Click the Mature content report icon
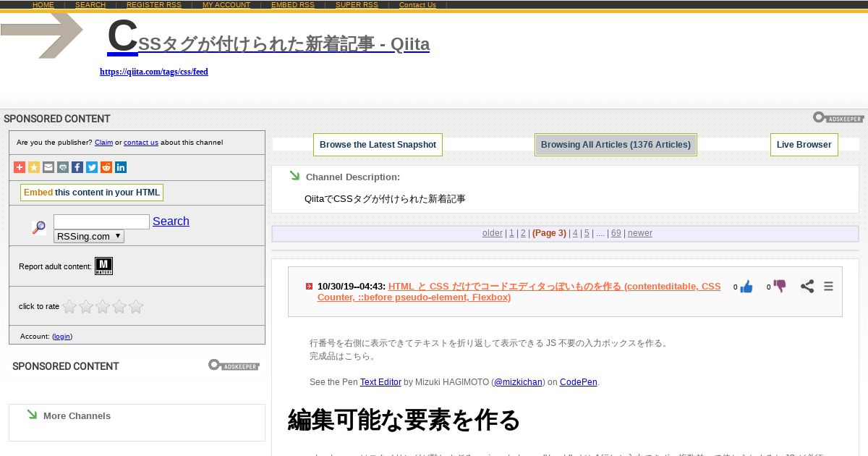The image size is (868, 456). (x=103, y=266)
